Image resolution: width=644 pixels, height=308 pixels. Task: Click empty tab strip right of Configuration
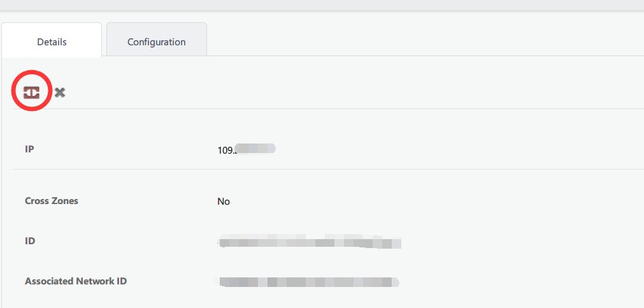click(x=425, y=39)
